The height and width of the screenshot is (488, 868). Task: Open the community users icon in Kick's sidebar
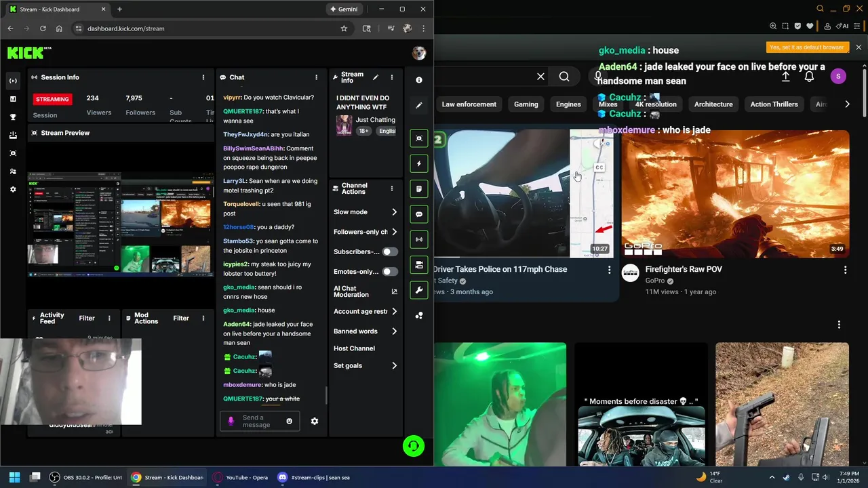pos(13,171)
